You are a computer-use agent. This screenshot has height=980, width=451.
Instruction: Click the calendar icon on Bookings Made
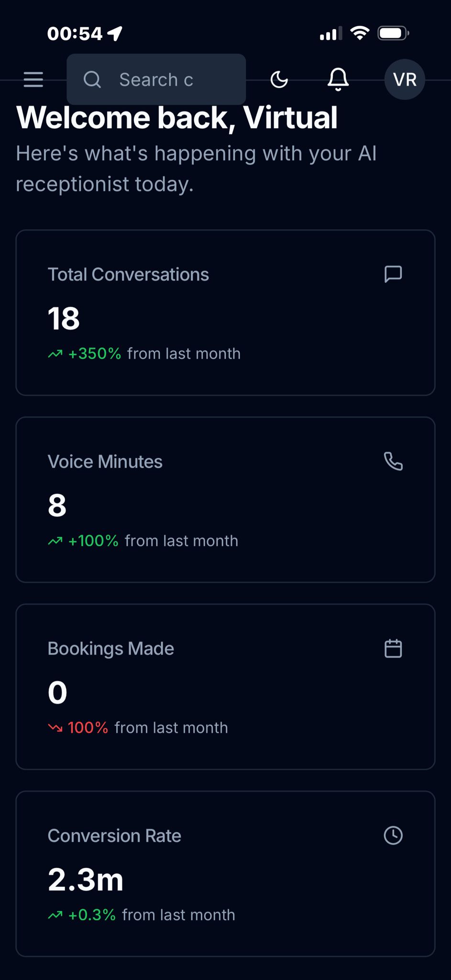pyautogui.click(x=393, y=648)
